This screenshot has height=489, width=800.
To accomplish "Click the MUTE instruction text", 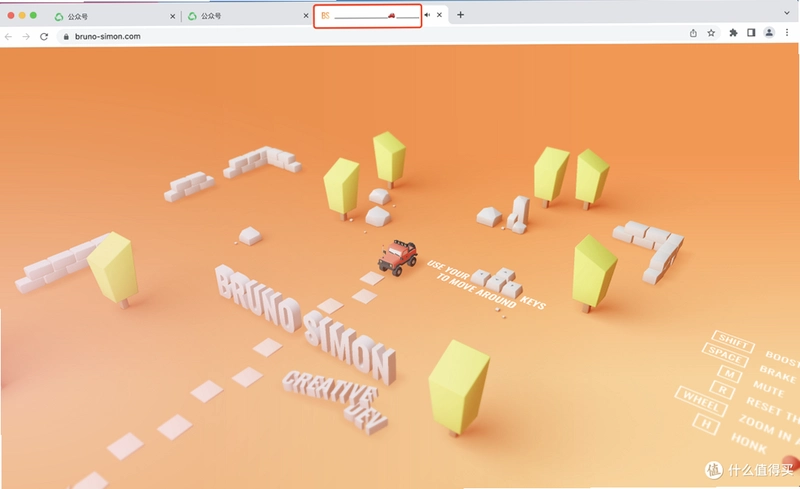I will (768, 388).
